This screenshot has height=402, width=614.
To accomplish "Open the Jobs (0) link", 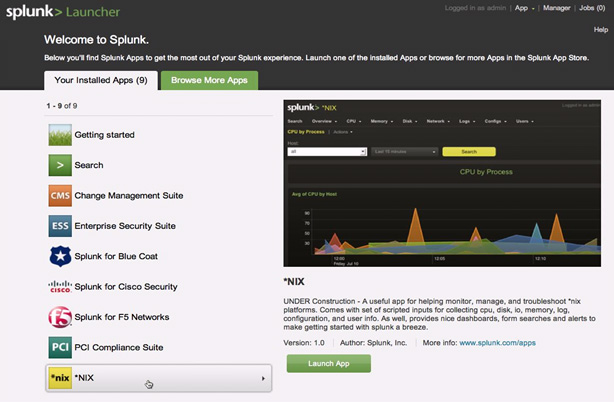I will [592, 8].
